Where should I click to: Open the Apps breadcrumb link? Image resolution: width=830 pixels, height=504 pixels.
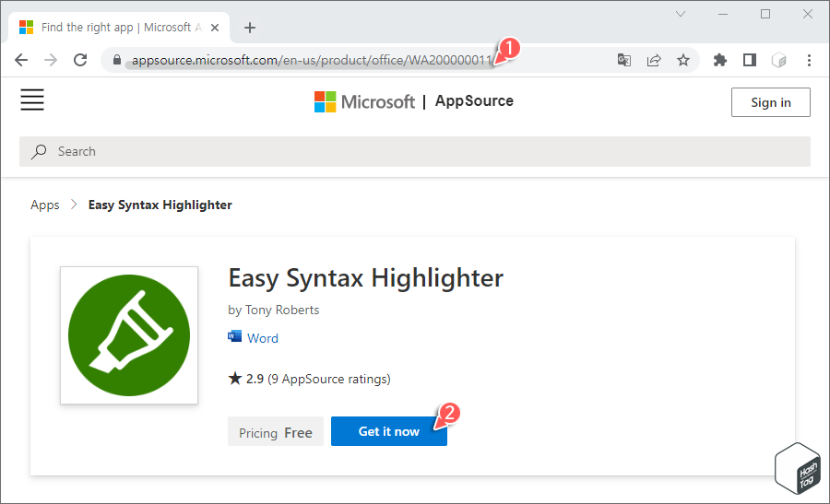click(x=45, y=205)
